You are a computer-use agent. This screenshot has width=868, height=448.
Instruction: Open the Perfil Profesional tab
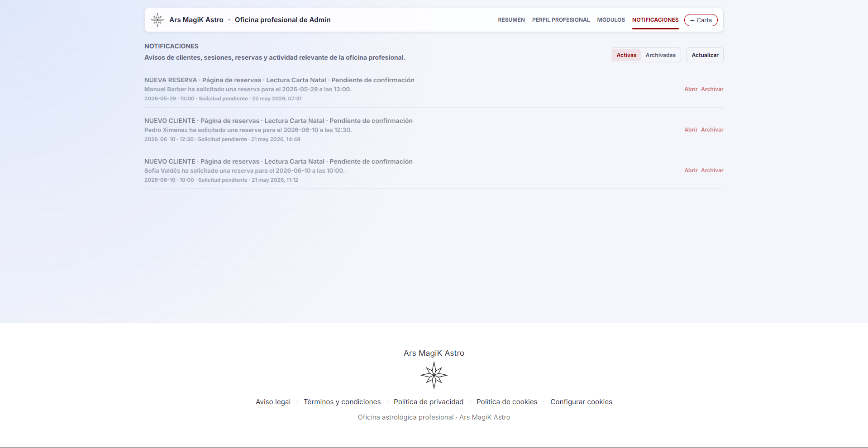pos(561,20)
